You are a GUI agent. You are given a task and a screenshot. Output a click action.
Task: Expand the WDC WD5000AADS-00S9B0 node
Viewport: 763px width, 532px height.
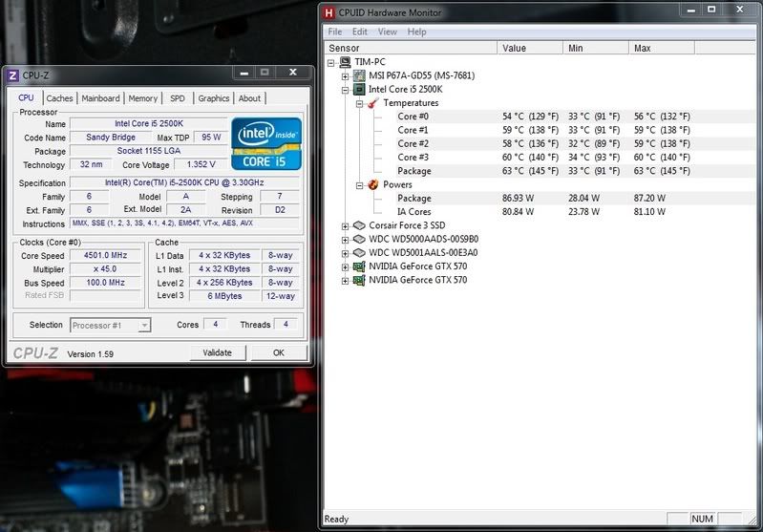(x=345, y=240)
